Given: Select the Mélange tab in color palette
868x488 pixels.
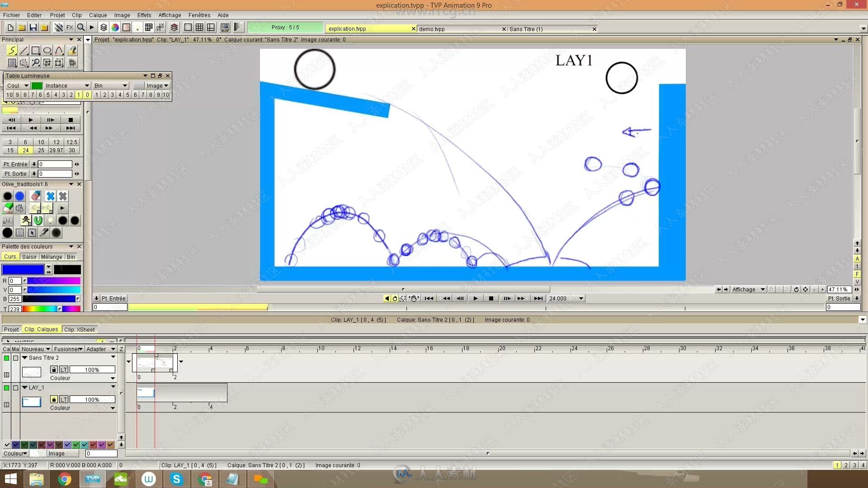Looking at the screenshot, I should (x=52, y=257).
